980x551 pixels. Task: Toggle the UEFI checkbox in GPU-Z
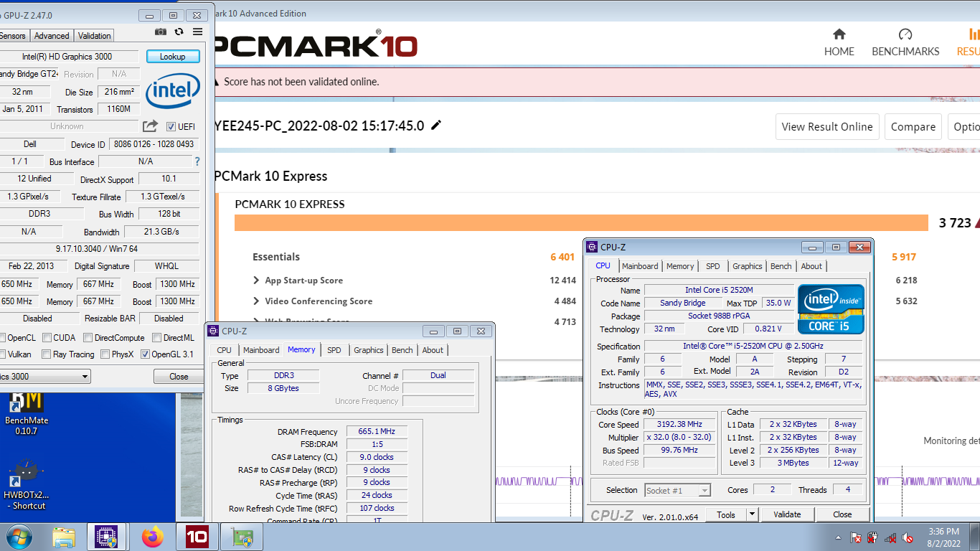[171, 126]
